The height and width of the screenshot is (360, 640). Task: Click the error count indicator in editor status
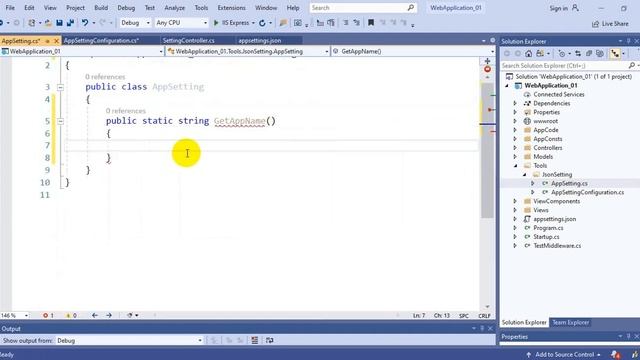tap(48, 315)
